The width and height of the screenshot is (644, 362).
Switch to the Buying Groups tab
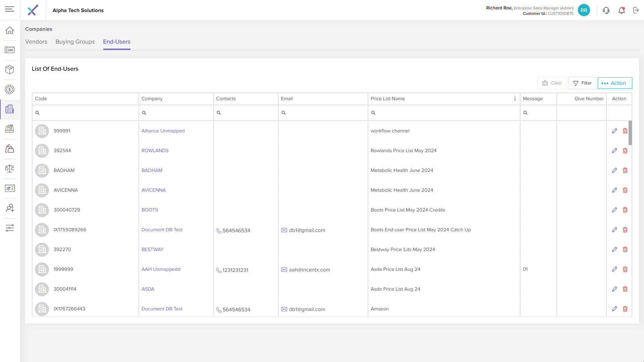click(x=75, y=42)
